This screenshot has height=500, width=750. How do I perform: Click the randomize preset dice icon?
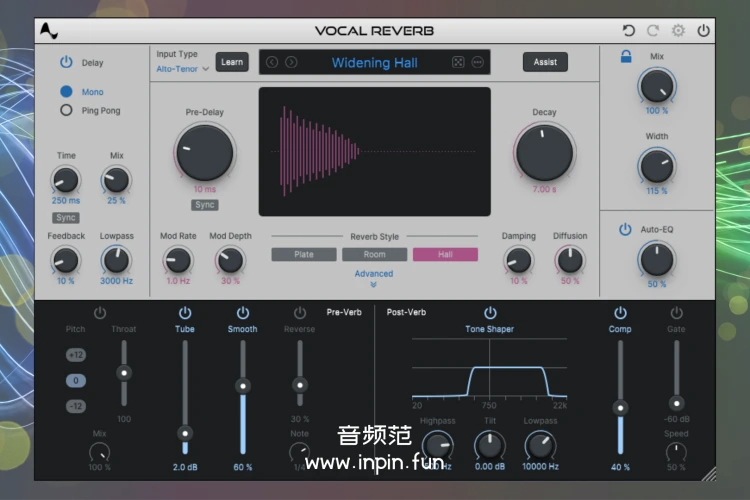(x=458, y=62)
